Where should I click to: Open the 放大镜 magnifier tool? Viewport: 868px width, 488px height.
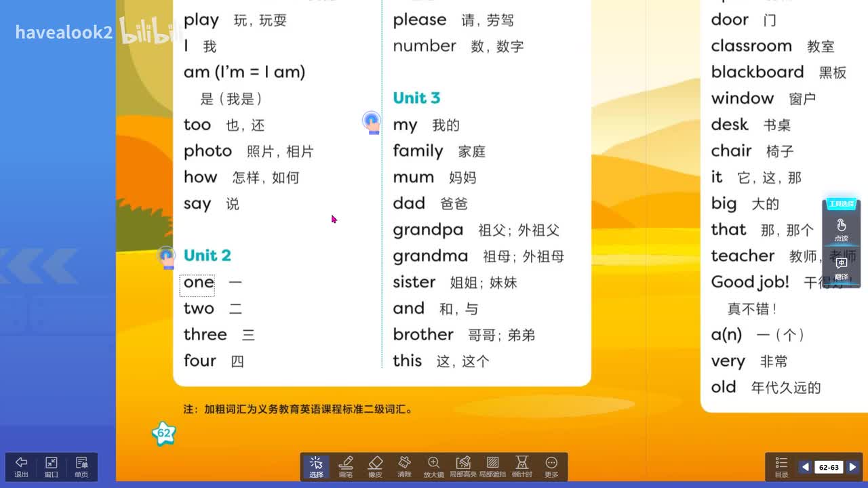pos(434,467)
